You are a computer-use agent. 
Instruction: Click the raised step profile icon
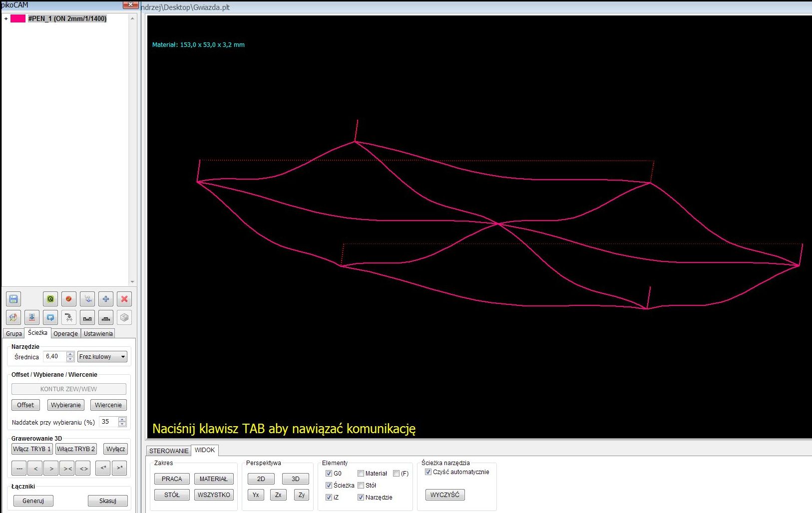[106, 317]
